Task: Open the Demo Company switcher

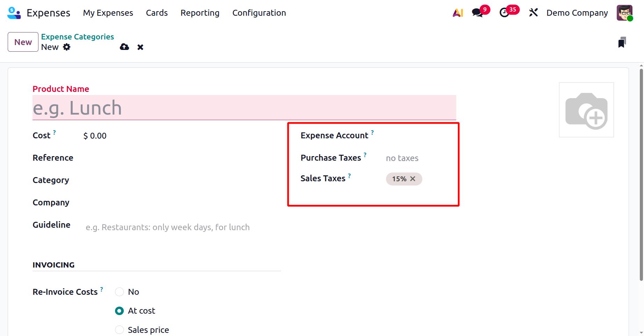Action: pos(577,13)
